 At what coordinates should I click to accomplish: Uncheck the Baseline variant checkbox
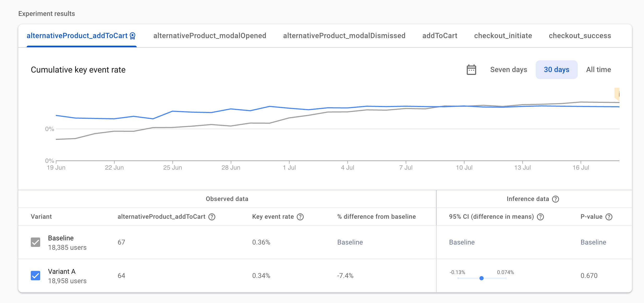tap(35, 242)
